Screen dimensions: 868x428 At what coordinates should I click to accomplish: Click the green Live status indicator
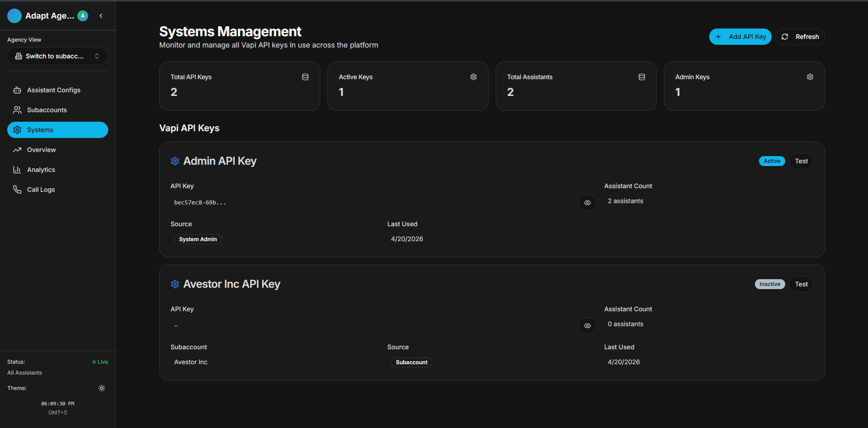pyautogui.click(x=100, y=362)
